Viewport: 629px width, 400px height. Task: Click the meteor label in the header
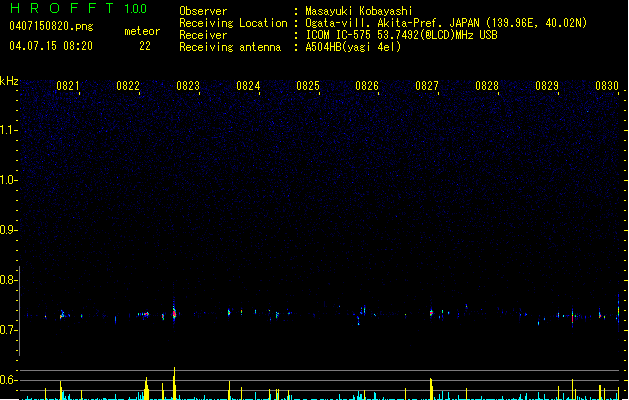142,31
